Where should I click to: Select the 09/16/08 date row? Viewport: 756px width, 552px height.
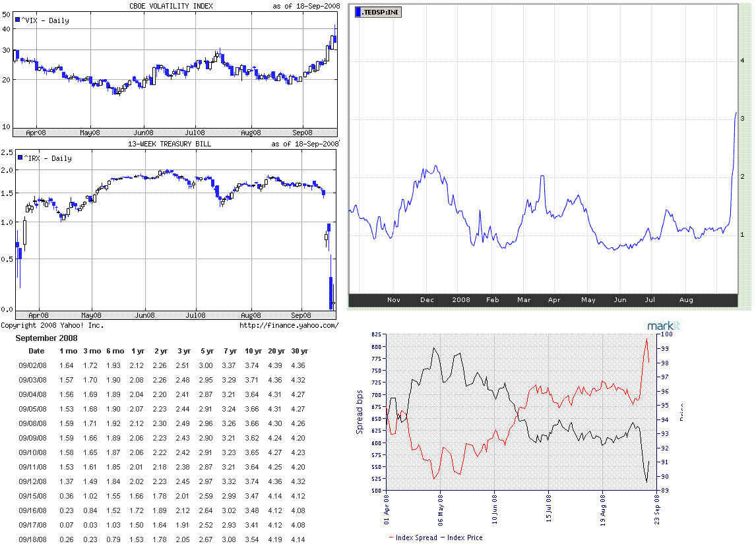(162, 510)
